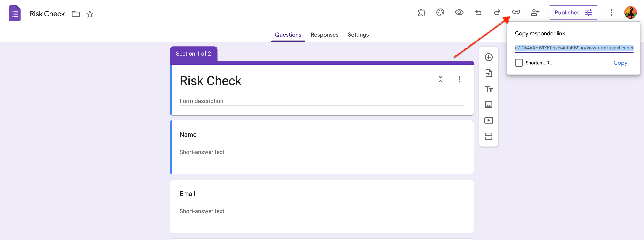This screenshot has height=240, width=644.
Task: Switch to the Responses tab
Action: (x=324, y=35)
